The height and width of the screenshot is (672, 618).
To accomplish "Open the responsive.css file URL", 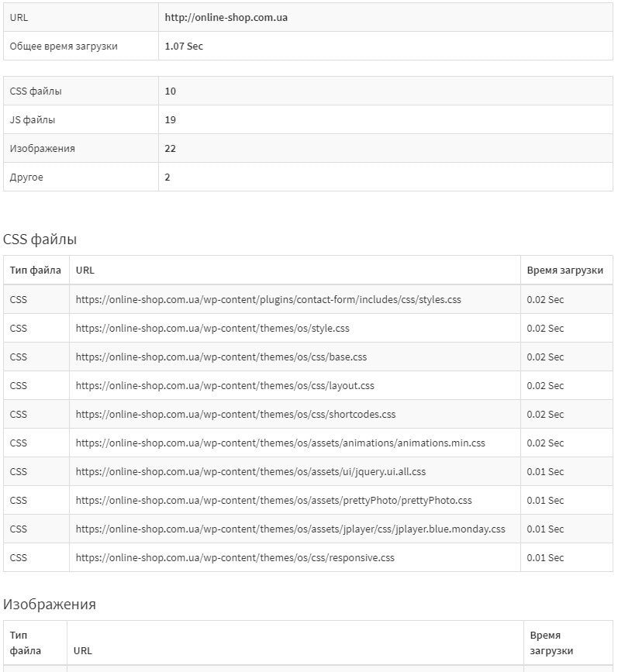I will [x=235, y=557].
